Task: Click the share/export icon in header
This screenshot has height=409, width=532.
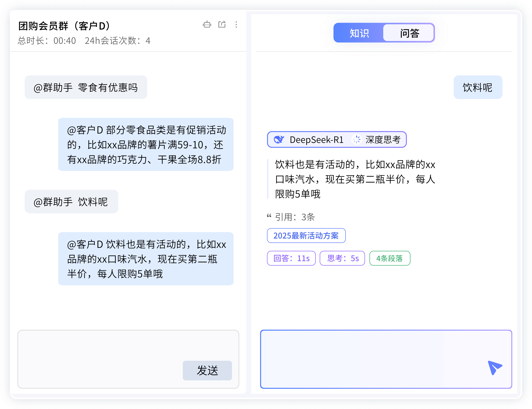Action: (x=222, y=24)
